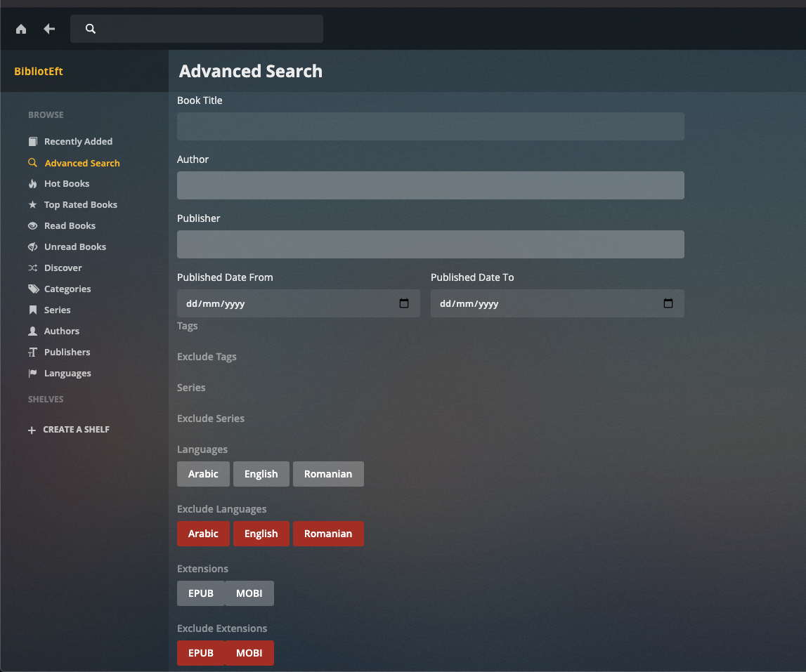The width and height of the screenshot is (806, 672).
Task: Click the Recently Added book icon
Action: (x=33, y=141)
